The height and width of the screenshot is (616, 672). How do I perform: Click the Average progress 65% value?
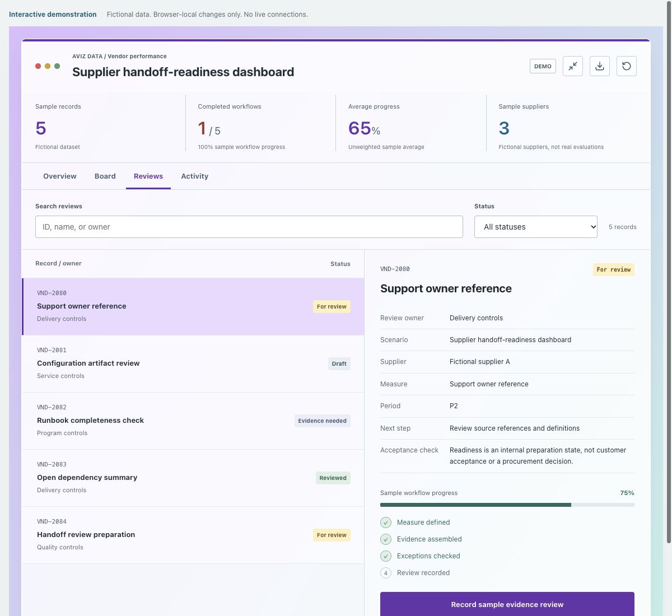pyautogui.click(x=365, y=128)
